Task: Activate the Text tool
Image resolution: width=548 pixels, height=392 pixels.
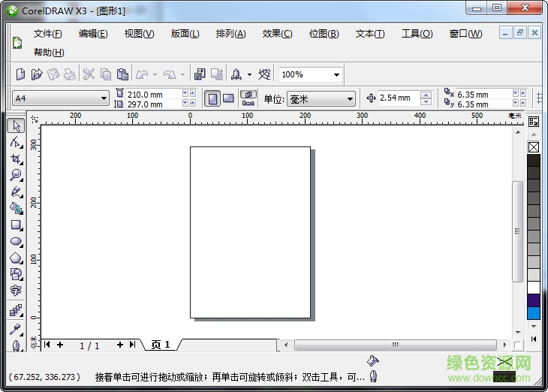Action: [x=16, y=291]
